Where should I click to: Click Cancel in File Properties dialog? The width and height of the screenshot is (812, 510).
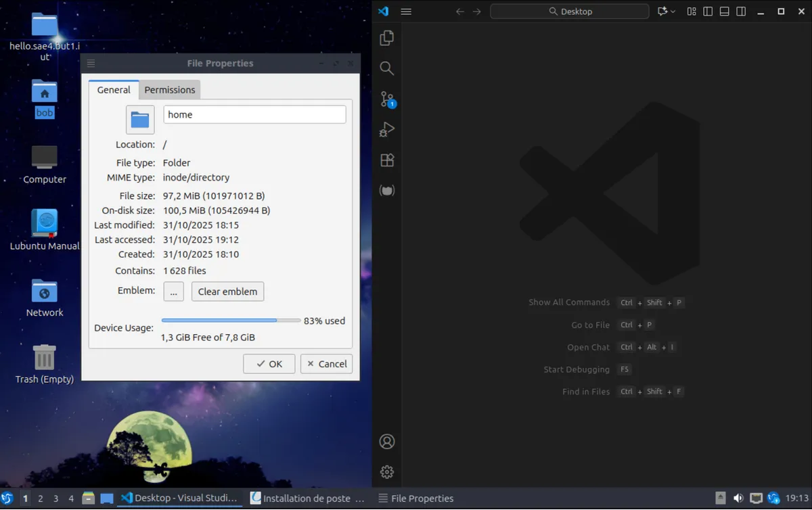(x=327, y=364)
